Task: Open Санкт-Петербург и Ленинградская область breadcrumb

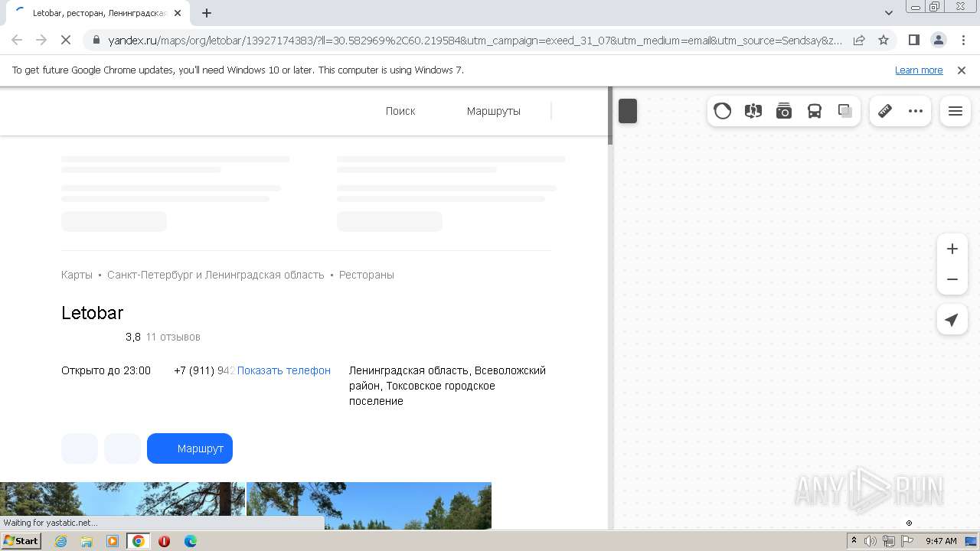Action: 216,275
